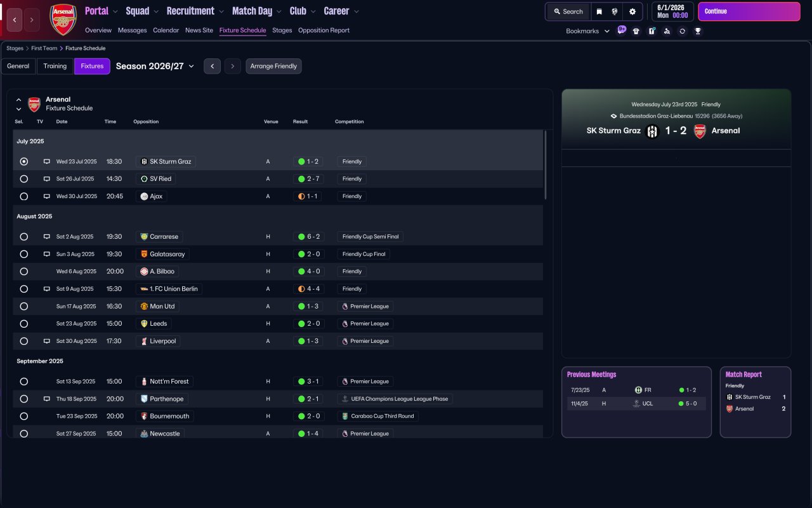
Task: Click the Arrange Friendly button
Action: click(x=273, y=66)
